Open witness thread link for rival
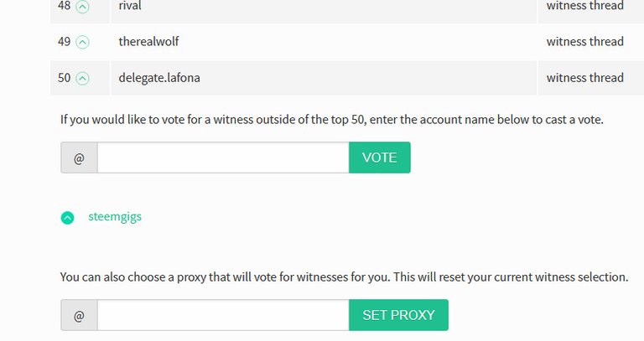 click(x=584, y=6)
